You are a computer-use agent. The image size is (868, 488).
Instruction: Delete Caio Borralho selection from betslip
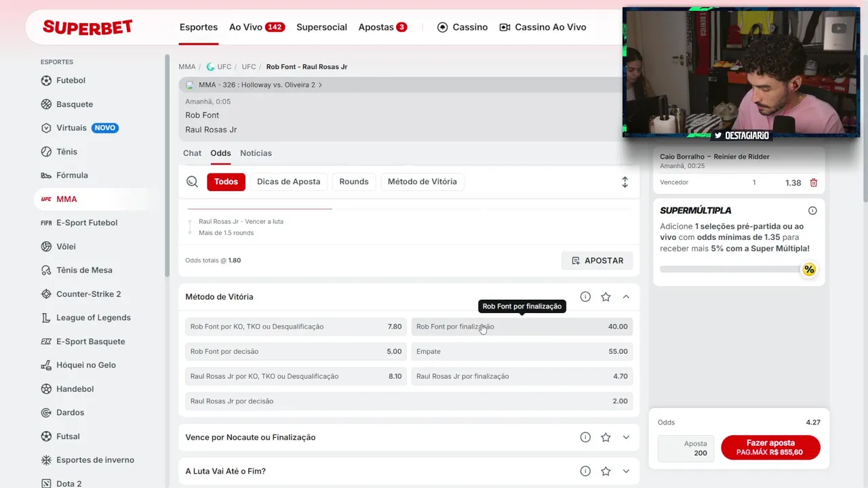[x=814, y=183]
